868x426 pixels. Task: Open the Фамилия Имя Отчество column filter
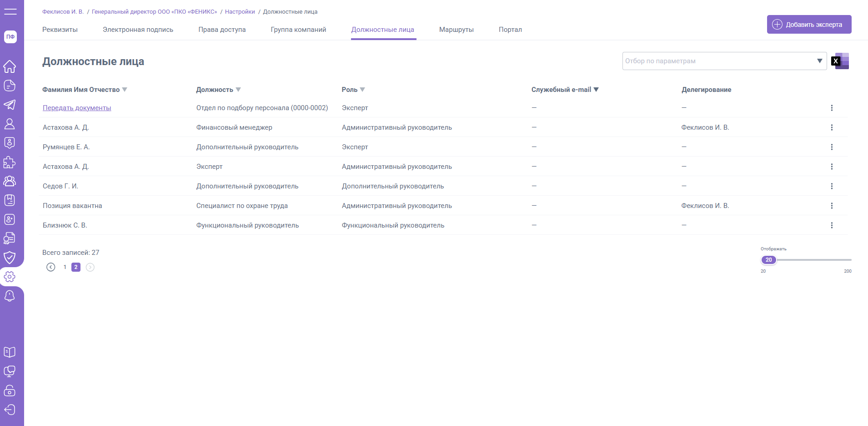[x=125, y=90]
